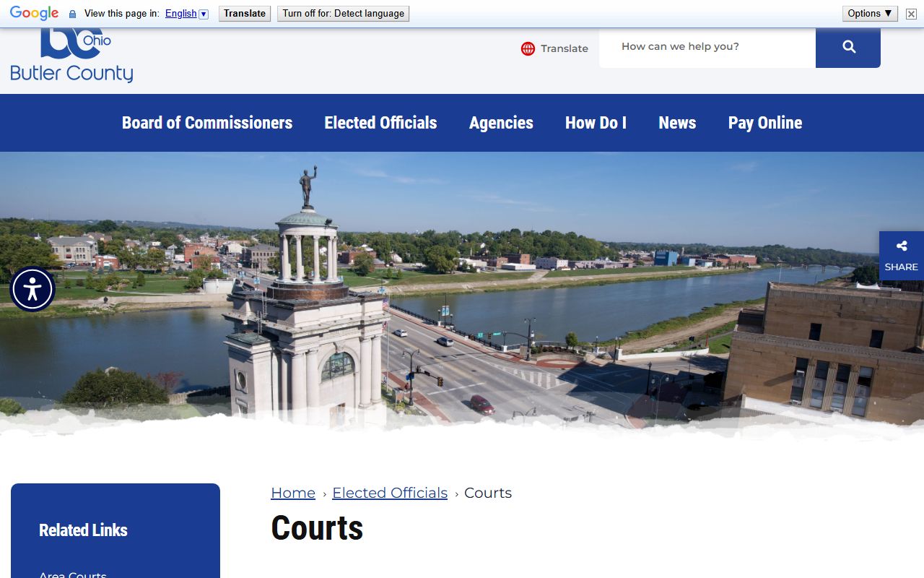Open the How Do I menu

coord(596,123)
